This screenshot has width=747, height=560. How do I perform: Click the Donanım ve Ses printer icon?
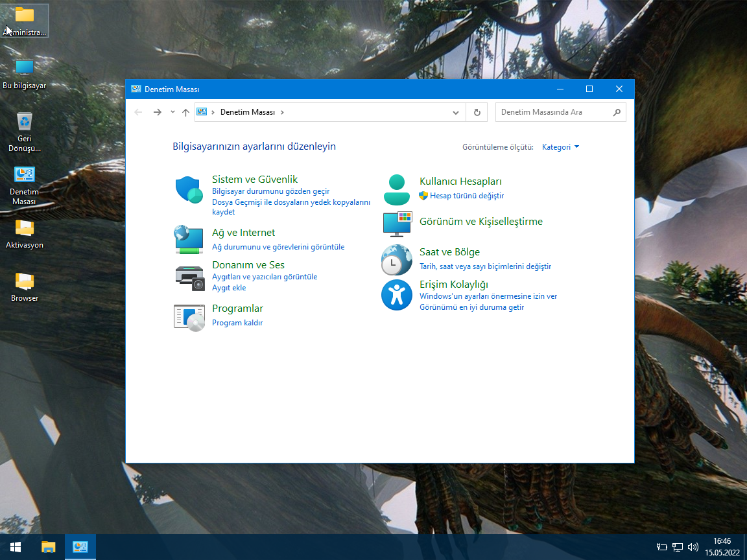click(x=189, y=277)
